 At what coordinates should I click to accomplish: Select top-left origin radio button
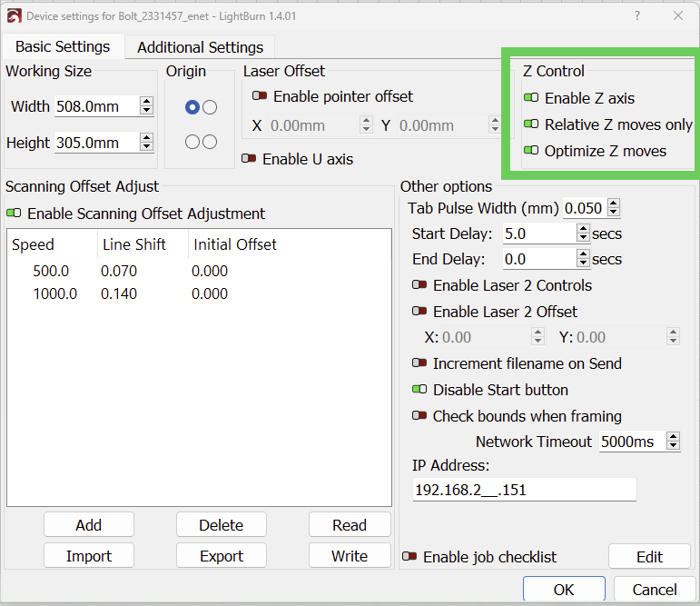pyautogui.click(x=192, y=107)
